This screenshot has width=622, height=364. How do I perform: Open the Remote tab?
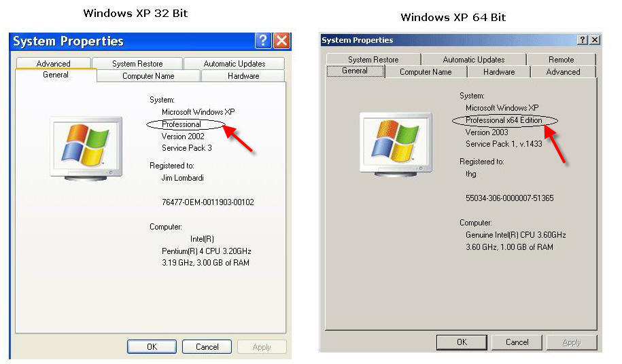pyautogui.click(x=561, y=59)
